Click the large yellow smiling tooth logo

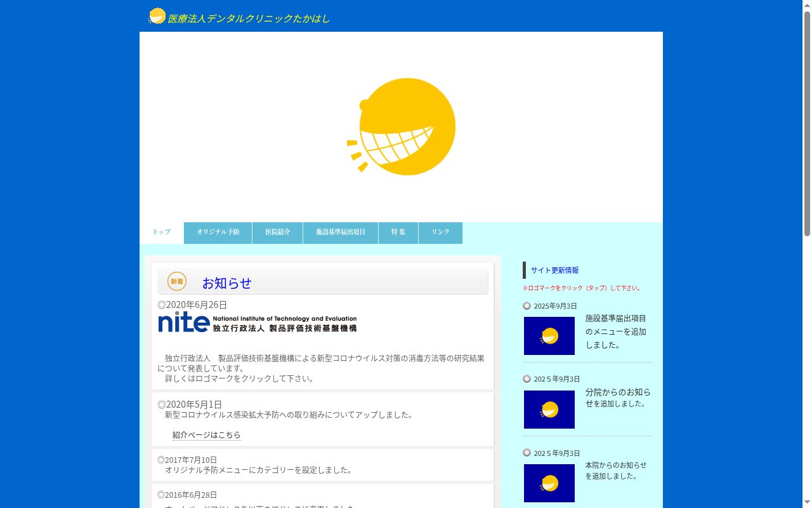[x=401, y=126]
